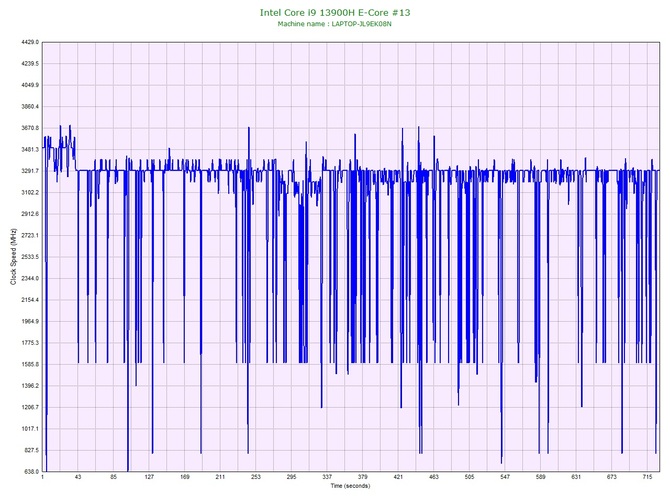Click the 589 tick on the time axis
The height and width of the screenshot is (503, 670).
541,477
